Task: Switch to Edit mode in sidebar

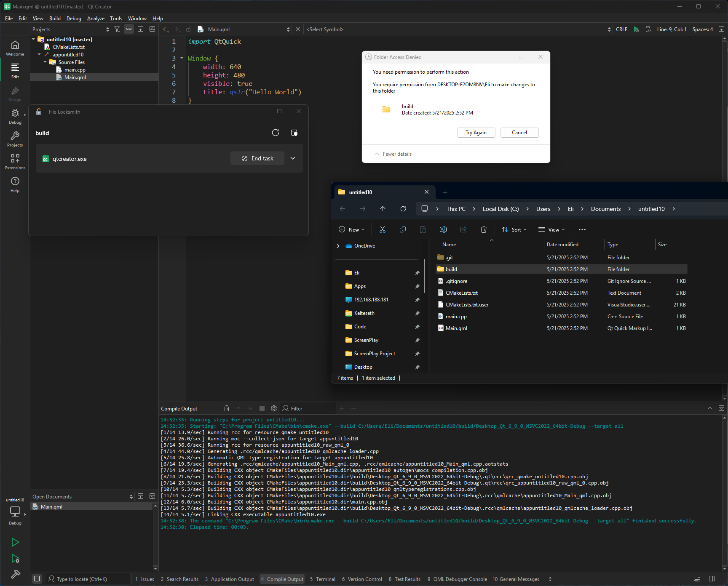Action: [x=15, y=71]
